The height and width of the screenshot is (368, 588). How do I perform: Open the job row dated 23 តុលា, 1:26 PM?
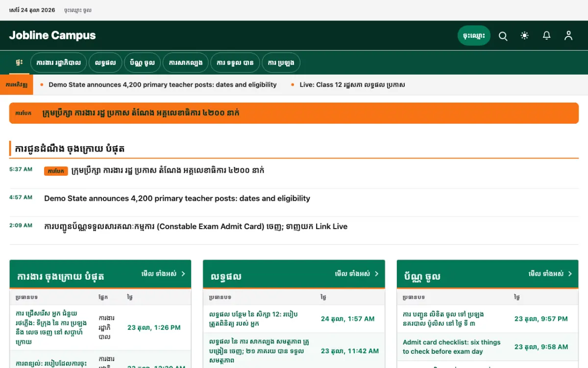pos(100,327)
